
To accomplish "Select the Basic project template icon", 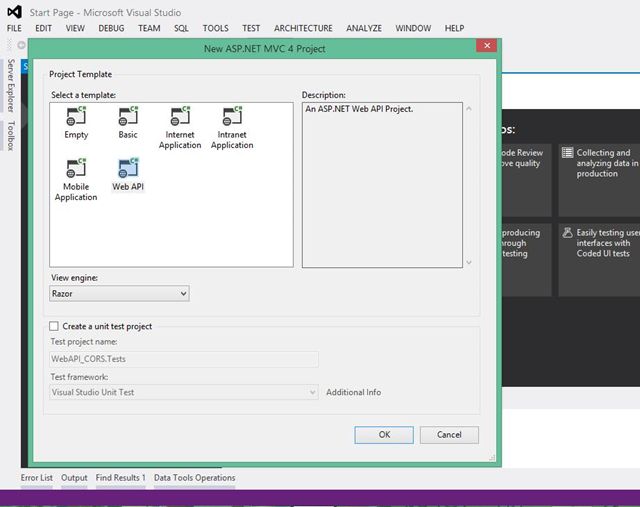I will (x=128, y=116).
